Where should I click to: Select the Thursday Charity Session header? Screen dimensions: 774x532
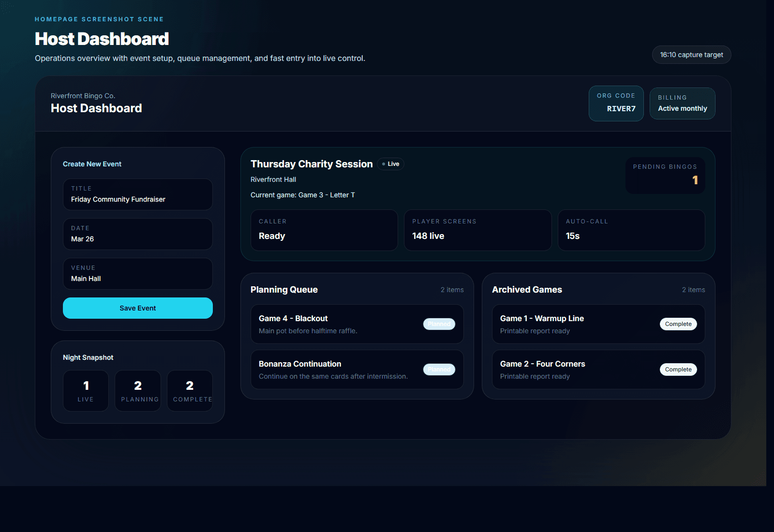click(311, 164)
